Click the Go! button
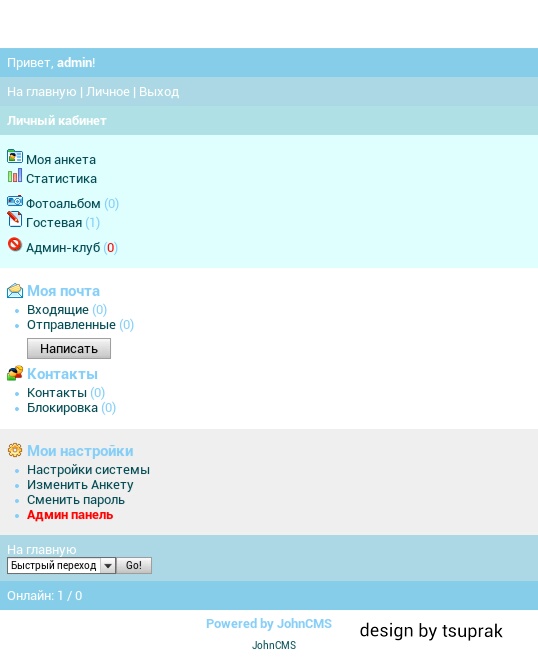The height and width of the screenshot is (669, 538). tap(134, 566)
